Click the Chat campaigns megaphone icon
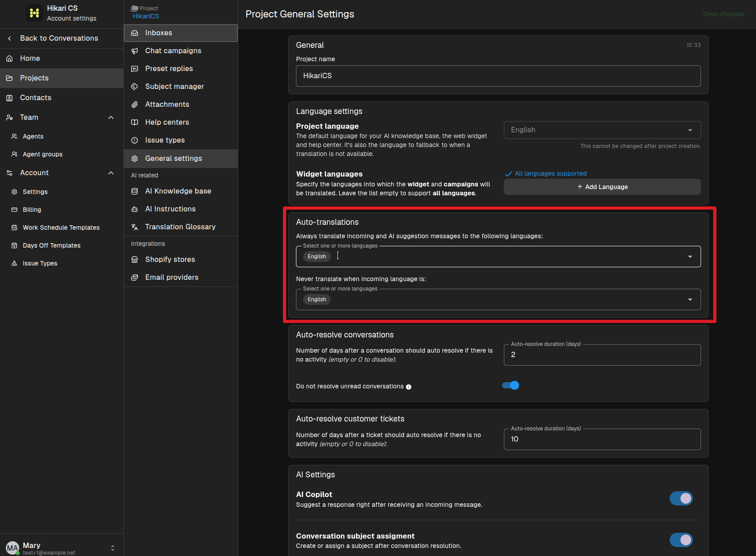The image size is (756, 556). 135,51
